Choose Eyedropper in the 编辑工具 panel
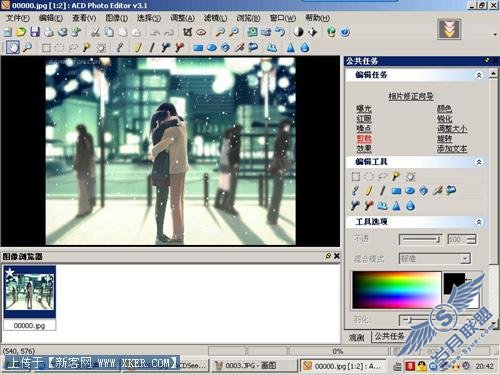 355,191
